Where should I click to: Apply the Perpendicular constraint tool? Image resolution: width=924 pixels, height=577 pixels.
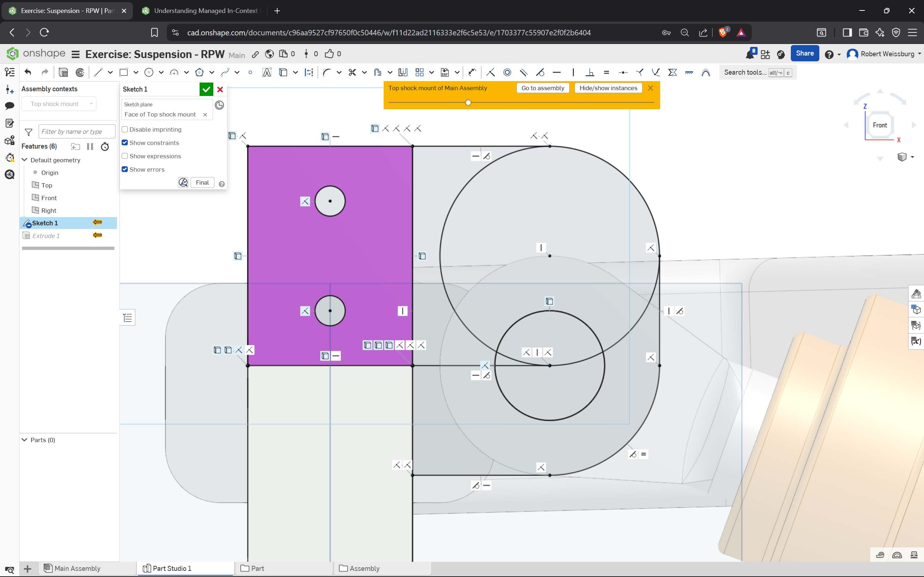coord(590,72)
